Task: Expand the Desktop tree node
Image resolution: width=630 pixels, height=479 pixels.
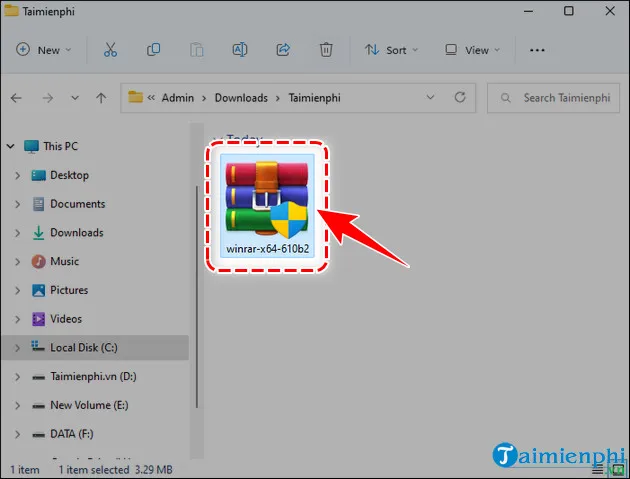Action: [x=17, y=175]
